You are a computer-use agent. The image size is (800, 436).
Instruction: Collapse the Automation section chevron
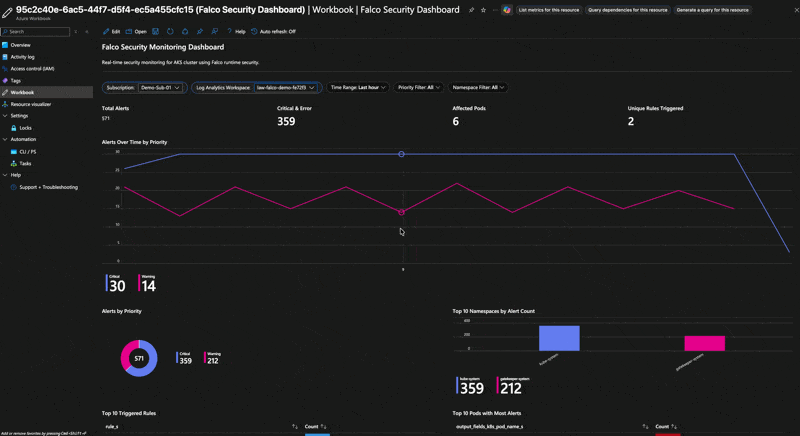(x=5, y=139)
